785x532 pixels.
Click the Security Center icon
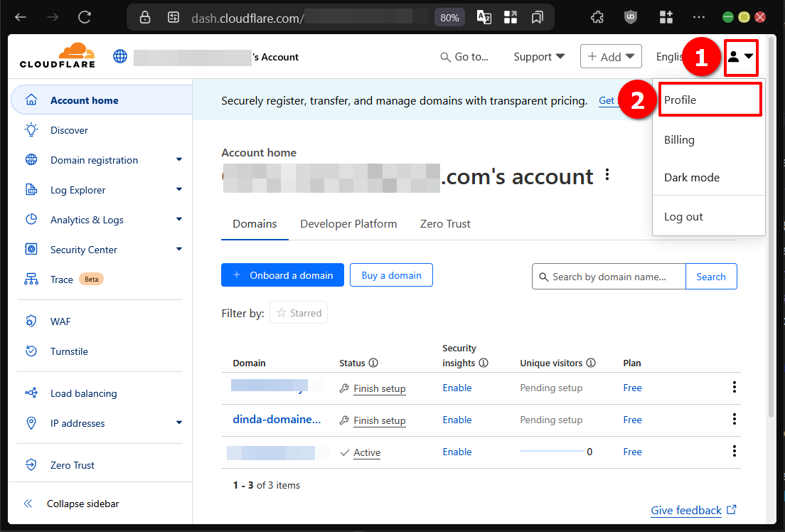[31, 249]
